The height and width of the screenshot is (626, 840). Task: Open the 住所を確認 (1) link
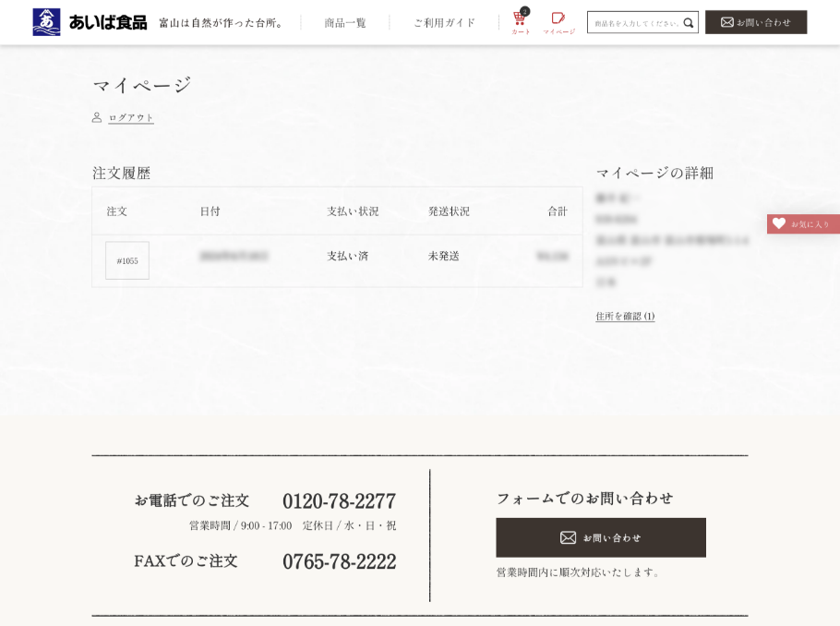[x=625, y=316]
